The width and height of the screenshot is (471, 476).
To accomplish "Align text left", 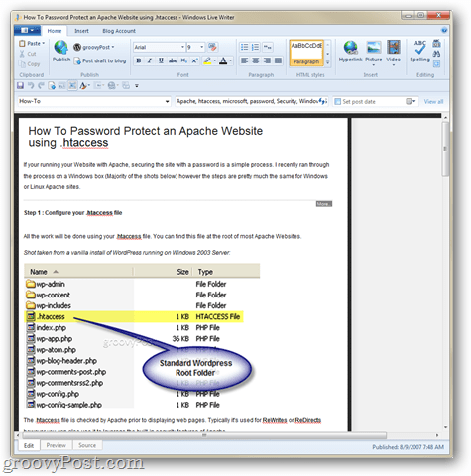I will point(244,60).
